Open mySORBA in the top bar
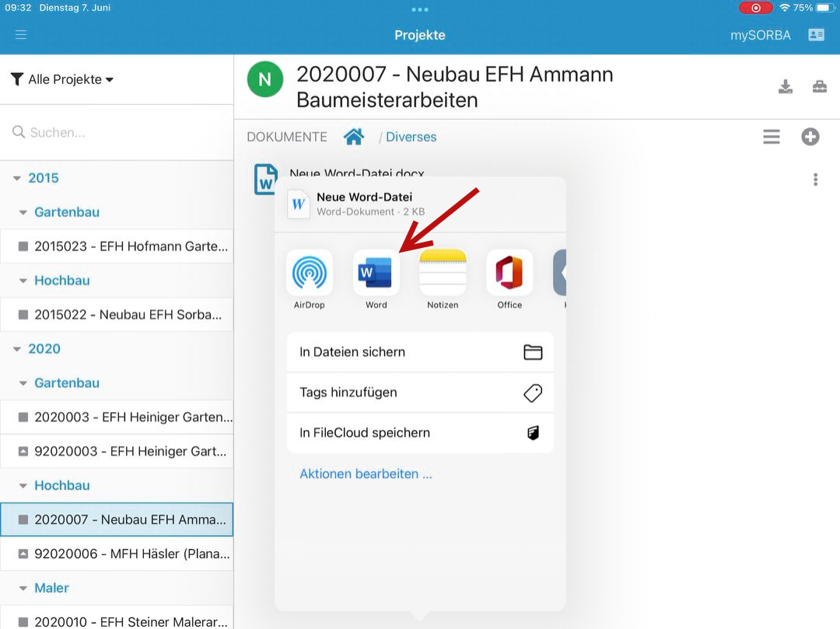The image size is (840, 629). [760, 35]
